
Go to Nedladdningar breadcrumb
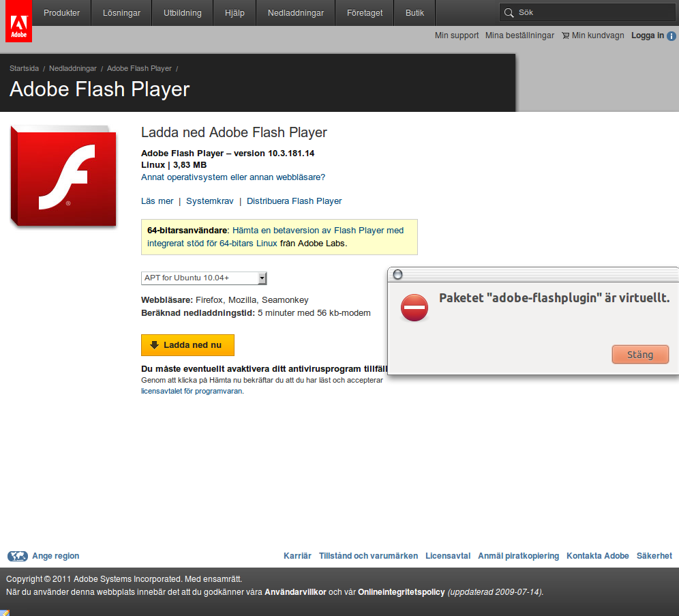click(x=73, y=68)
